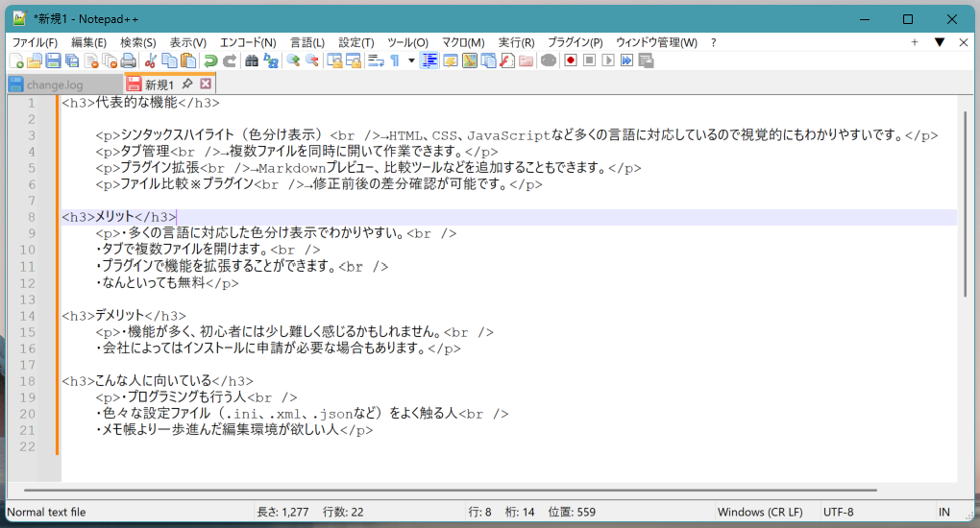Open the マクロ(M) menu
The height and width of the screenshot is (528, 980).
tap(463, 42)
